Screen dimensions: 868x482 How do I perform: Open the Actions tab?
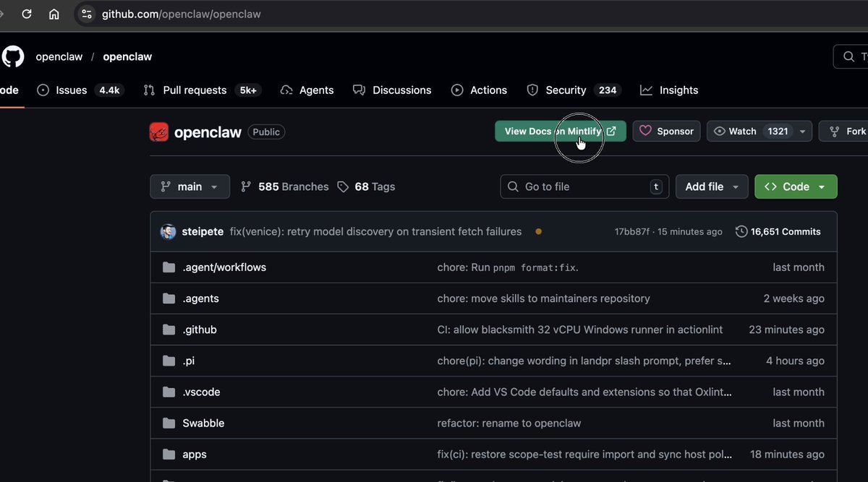pyautogui.click(x=479, y=90)
